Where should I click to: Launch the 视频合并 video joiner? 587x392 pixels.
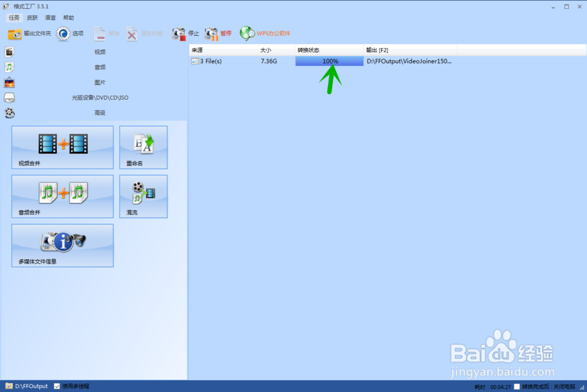click(63, 147)
